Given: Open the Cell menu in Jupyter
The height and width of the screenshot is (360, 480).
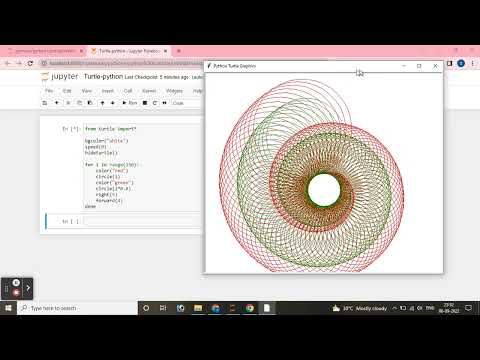Looking at the screenshot, I should pyautogui.click(x=128, y=91).
